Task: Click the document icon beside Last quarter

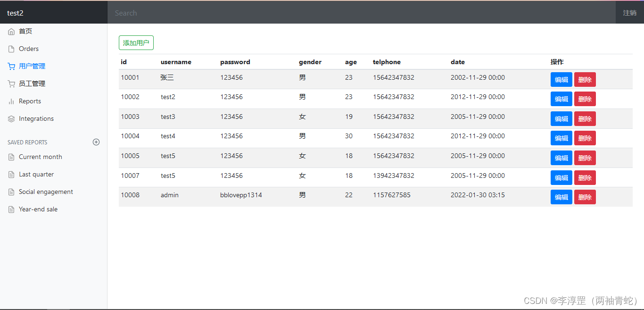Action: [x=11, y=175]
